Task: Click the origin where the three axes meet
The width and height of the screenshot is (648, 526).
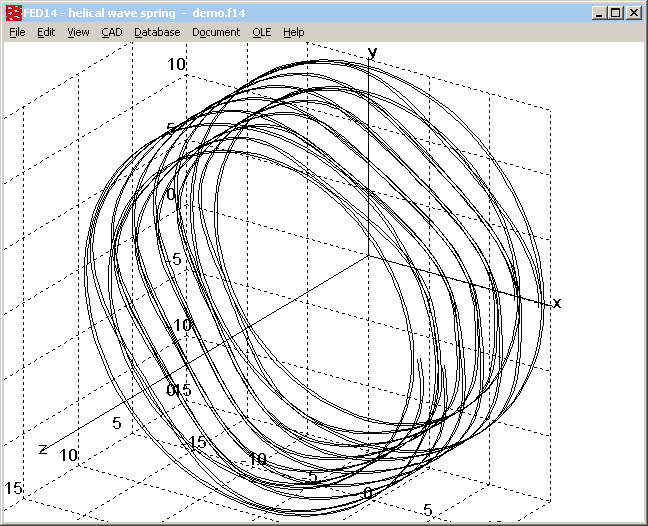Action: (x=371, y=254)
